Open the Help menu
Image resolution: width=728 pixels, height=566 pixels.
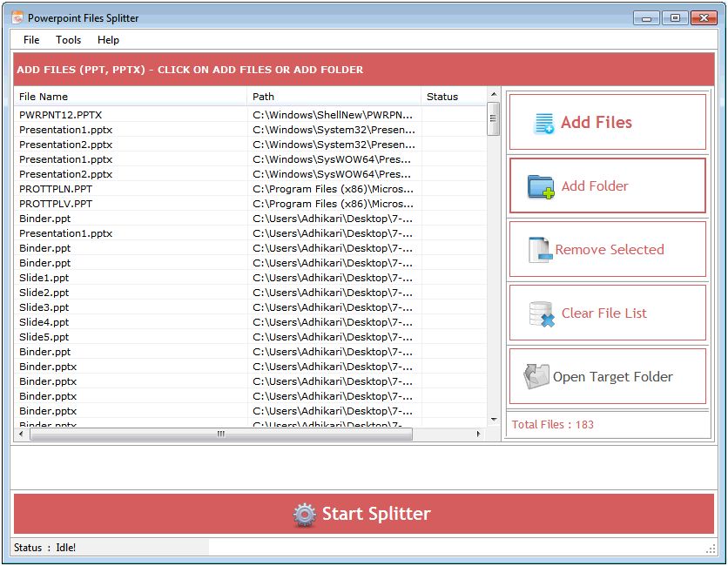coord(108,40)
